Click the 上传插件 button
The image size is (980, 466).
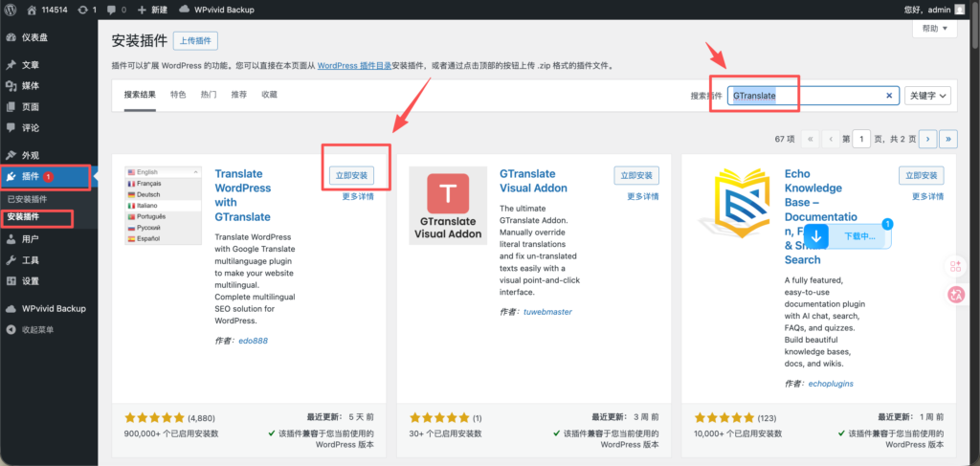[x=195, y=41]
